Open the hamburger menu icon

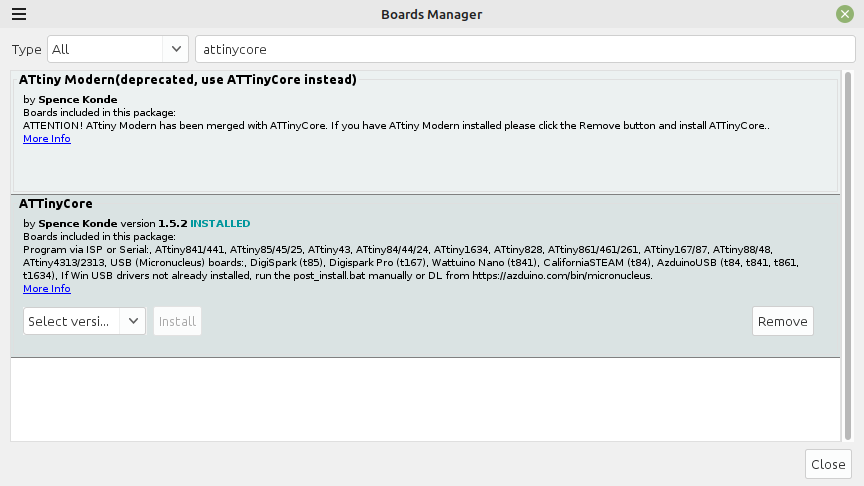click(x=19, y=14)
